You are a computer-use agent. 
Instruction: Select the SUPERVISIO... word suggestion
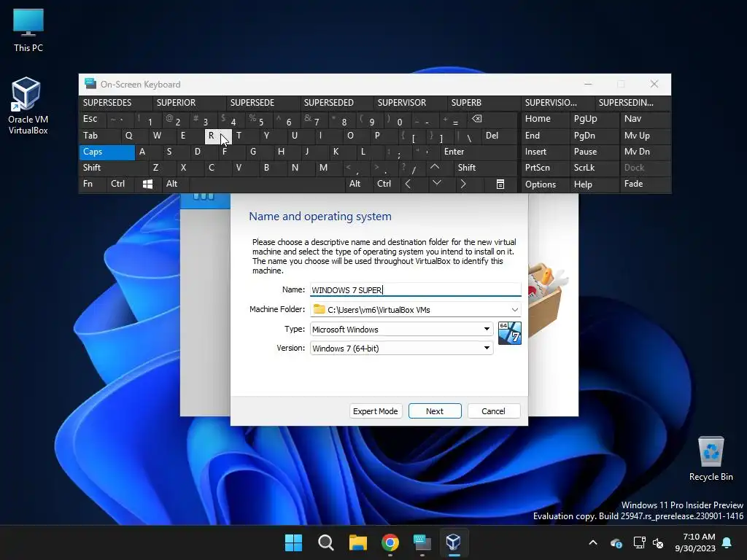tap(557, 103)
